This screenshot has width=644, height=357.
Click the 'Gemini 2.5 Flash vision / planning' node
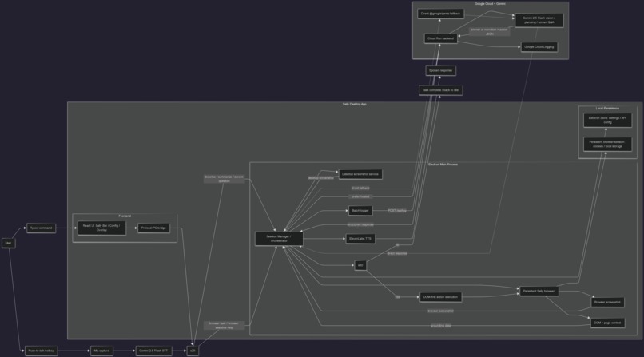click(539, 21)
